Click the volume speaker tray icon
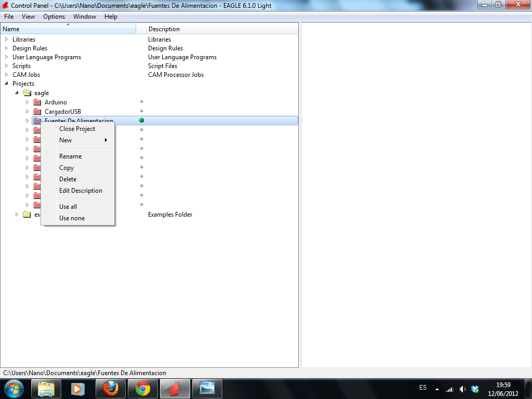532x399 pixels. [462, 389]
